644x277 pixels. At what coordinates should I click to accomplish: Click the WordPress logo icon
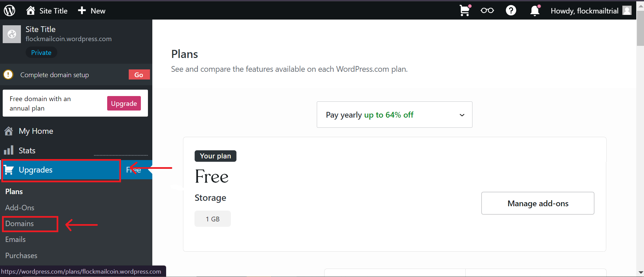tap(9, 10)
